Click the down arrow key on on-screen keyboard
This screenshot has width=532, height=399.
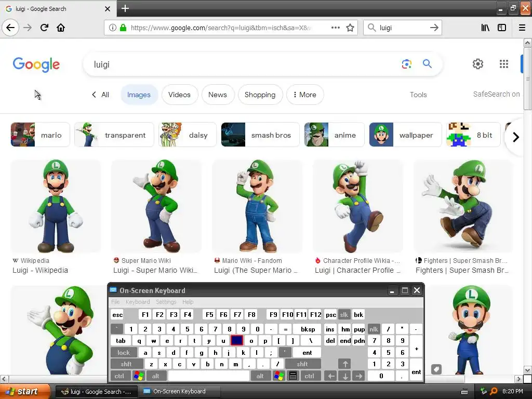click(x=345, y=376)
